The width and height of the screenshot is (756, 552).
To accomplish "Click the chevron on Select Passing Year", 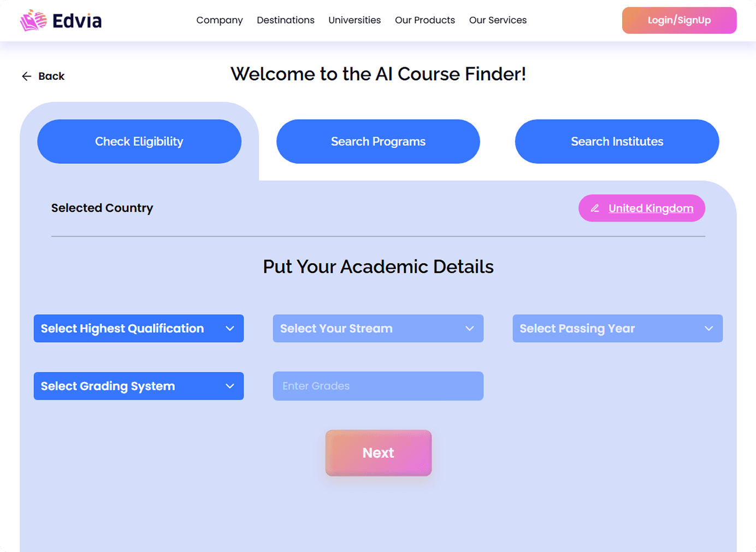I will 708,328.
